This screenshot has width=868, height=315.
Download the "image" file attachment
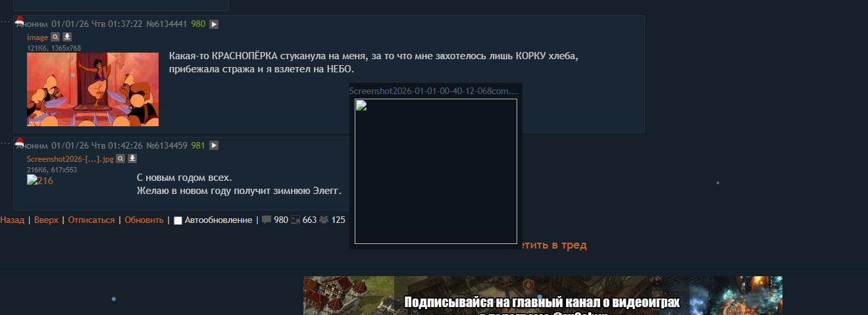click(x=67, y=37)
